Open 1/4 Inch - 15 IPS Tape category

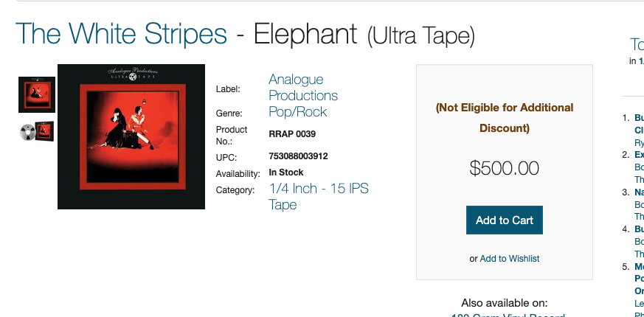[319, 197]
